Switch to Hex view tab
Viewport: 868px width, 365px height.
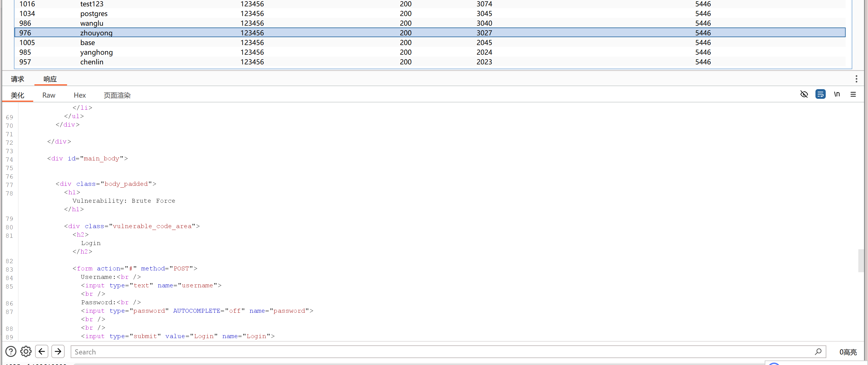80,95
